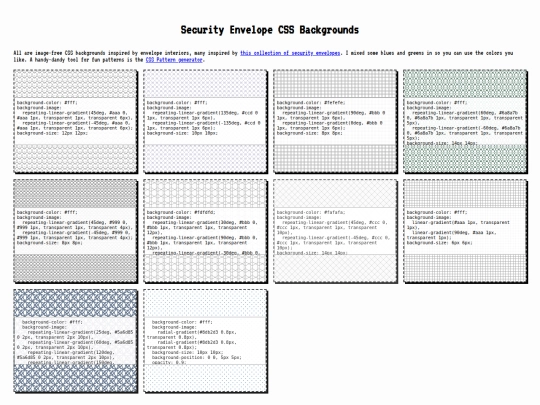Click the 'background-color: #fefefe;' line
540x405 pixels.
click(x=311, y=103)
